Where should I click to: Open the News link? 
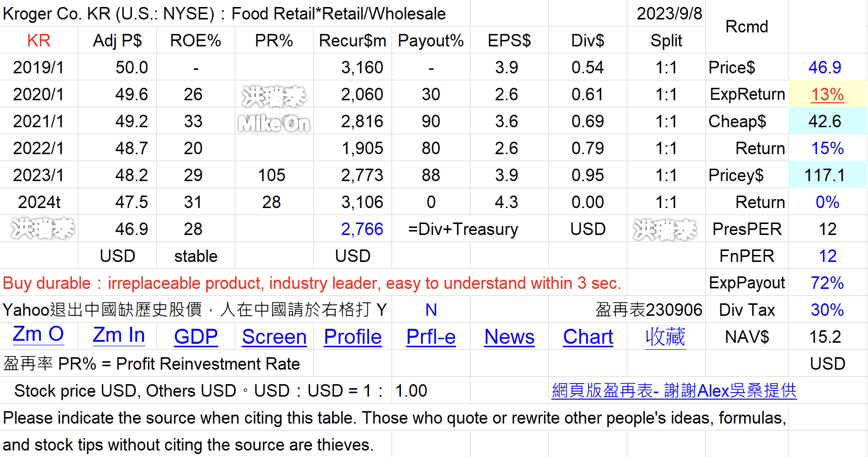pos(509,337)
